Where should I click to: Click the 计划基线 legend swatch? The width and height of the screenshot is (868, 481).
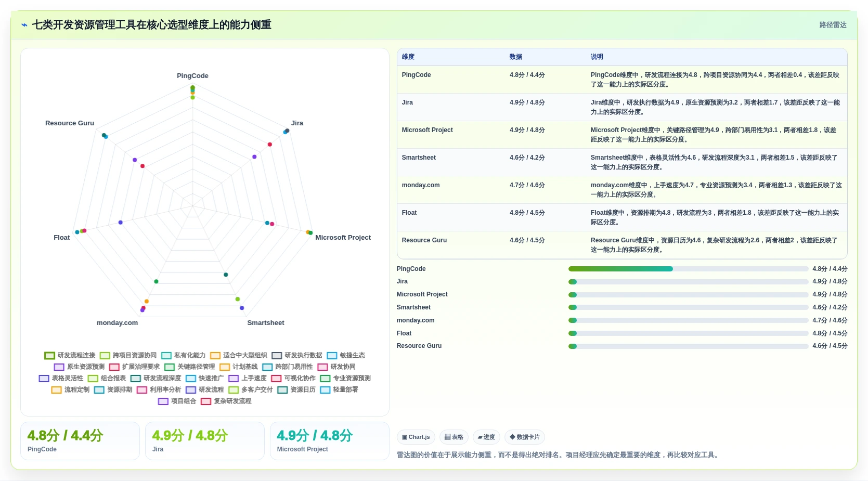[x=224, y=367]
